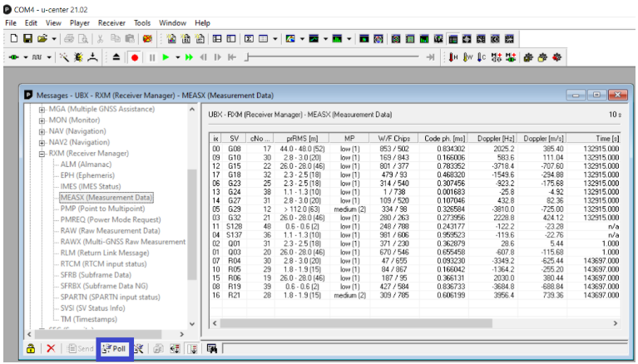Screen dimensions: 638x364
Task: Click the New document icon
Action: [14, 38]
